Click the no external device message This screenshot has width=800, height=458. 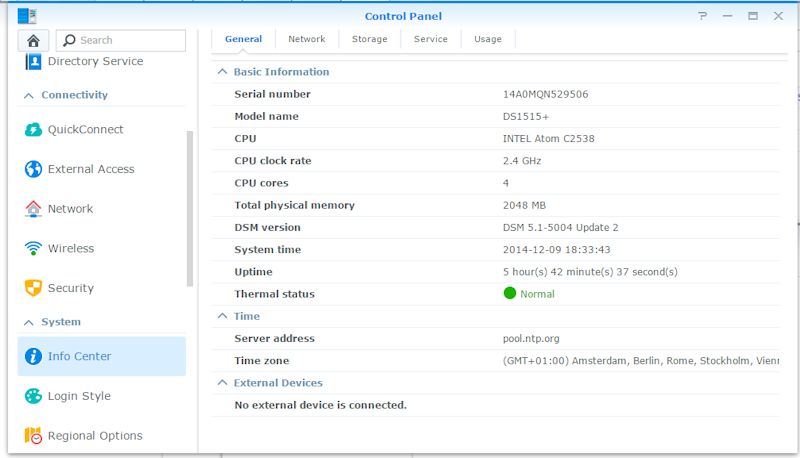[x=320, y=405]
